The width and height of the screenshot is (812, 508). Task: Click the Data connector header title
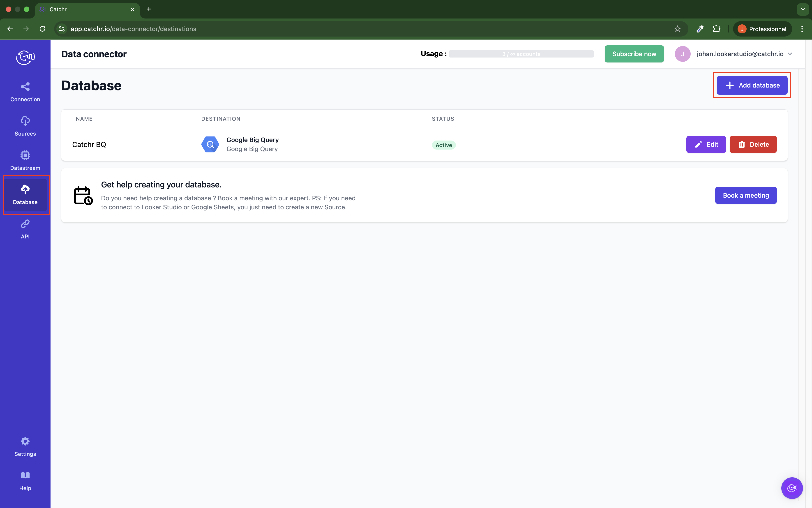point(94,54)
